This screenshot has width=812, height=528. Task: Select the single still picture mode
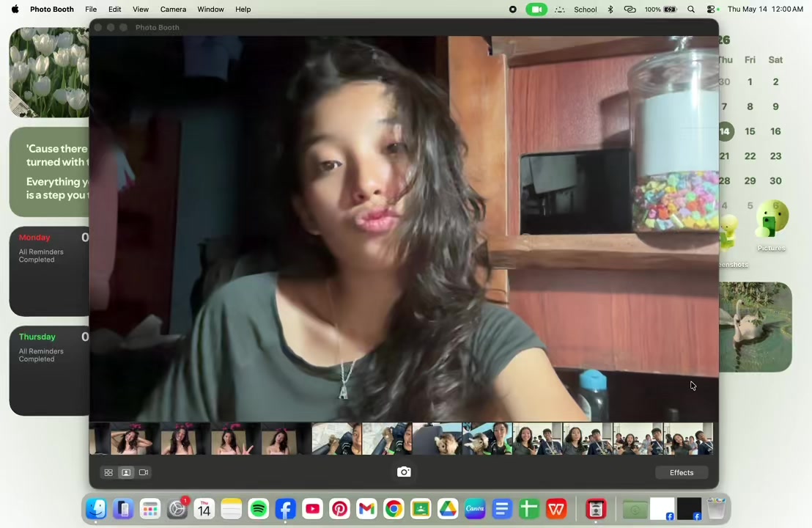click(x=126, y=472)
